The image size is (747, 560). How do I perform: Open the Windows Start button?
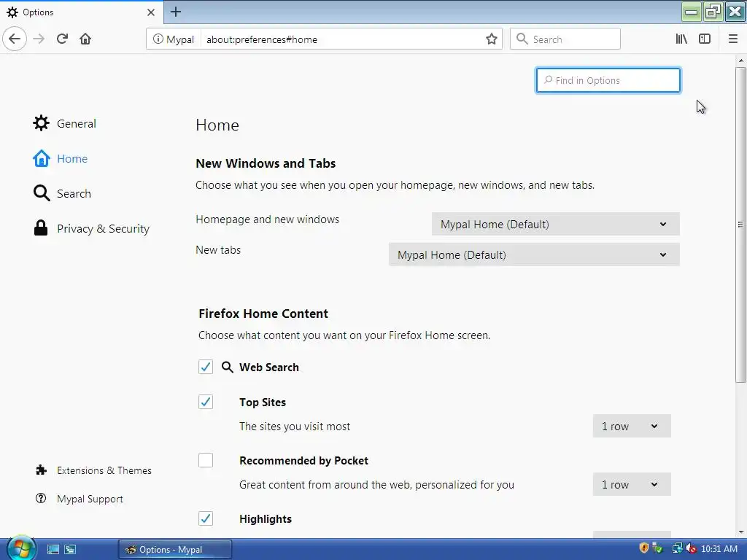(x=21, y=549)
